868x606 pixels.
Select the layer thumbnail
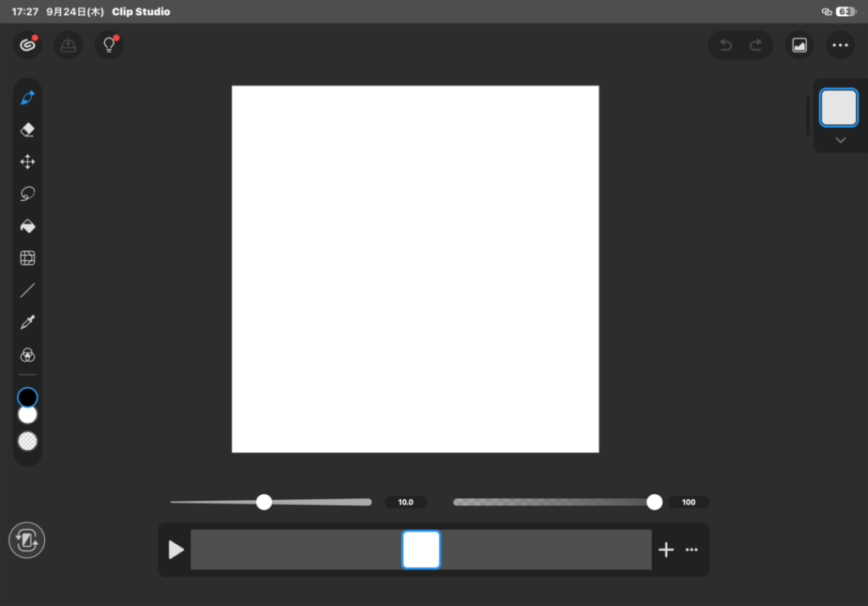(838, 108)
